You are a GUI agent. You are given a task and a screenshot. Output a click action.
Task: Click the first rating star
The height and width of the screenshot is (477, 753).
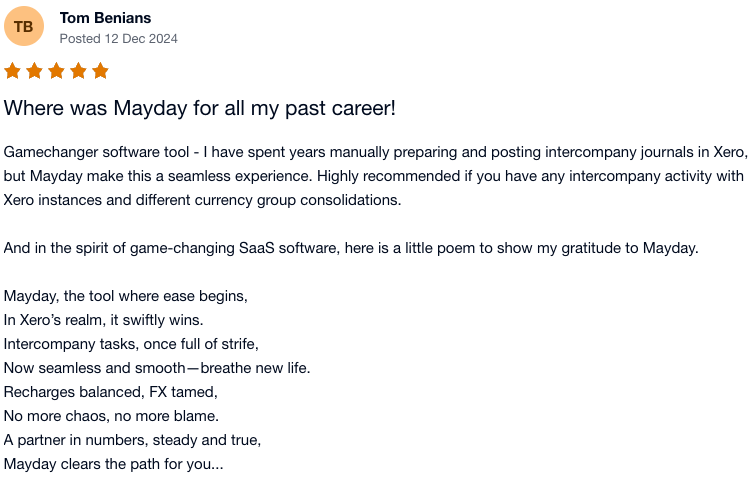pyautogui.click(x=12, y=71)
